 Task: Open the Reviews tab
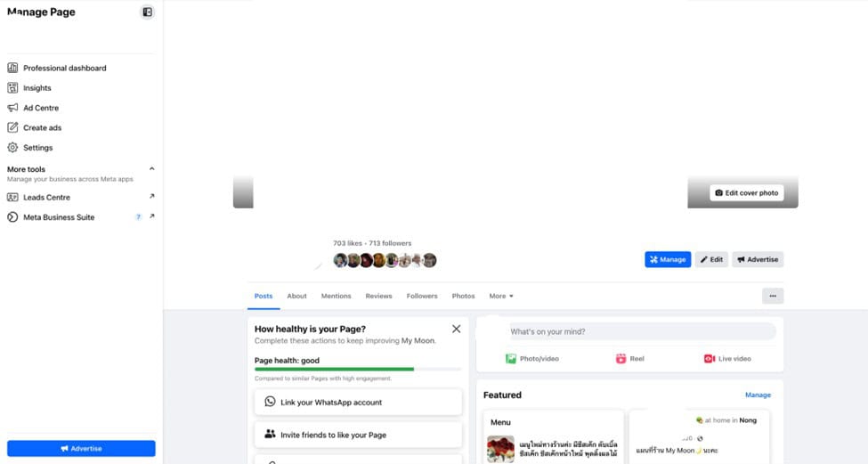click(378, 297)
